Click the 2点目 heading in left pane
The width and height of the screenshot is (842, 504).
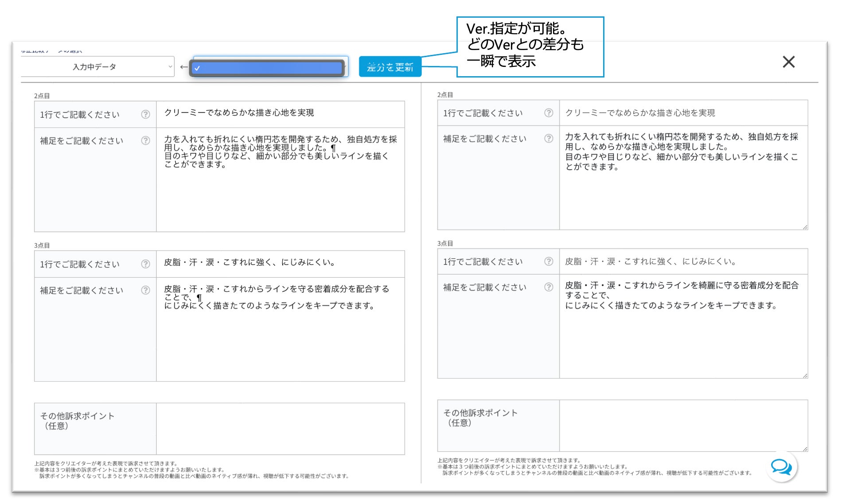click(42, 96)
